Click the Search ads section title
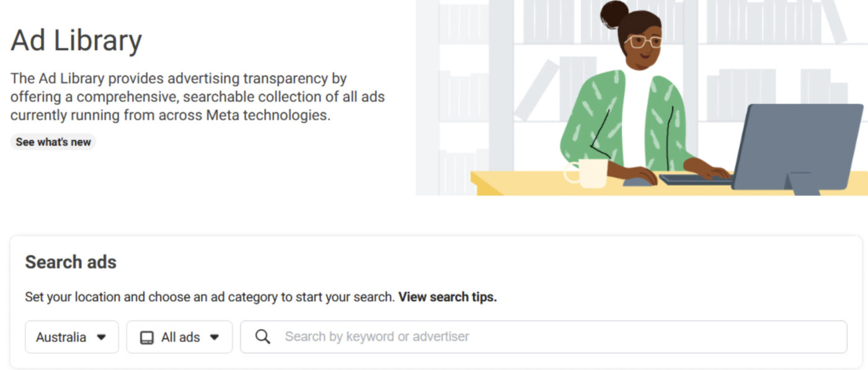 point(70,262)
